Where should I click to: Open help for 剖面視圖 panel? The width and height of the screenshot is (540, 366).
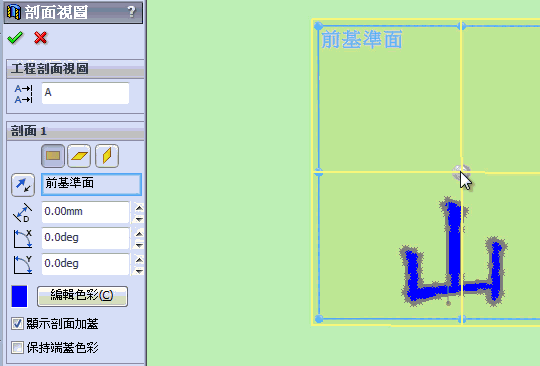pos(131,12)
